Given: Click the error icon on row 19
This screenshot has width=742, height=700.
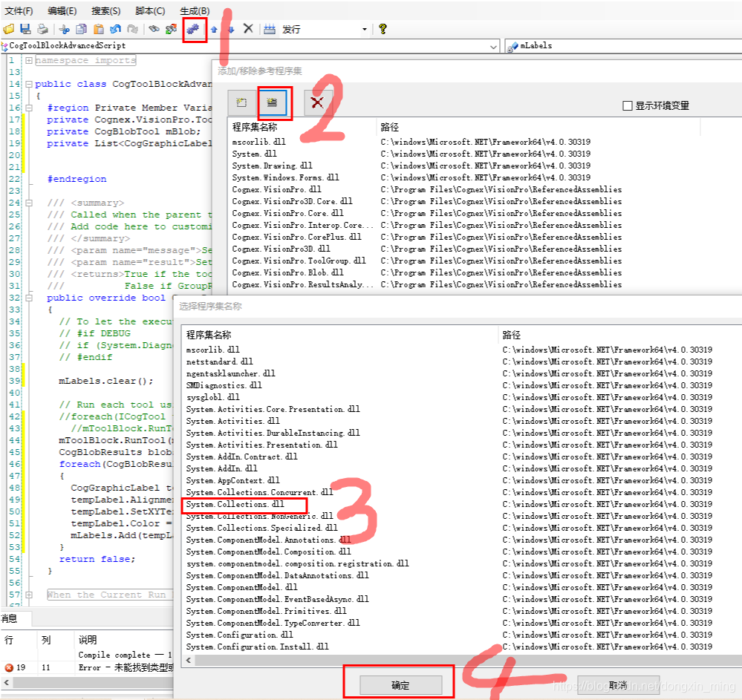Looking at the screenshot, I should tap(8, 667).
